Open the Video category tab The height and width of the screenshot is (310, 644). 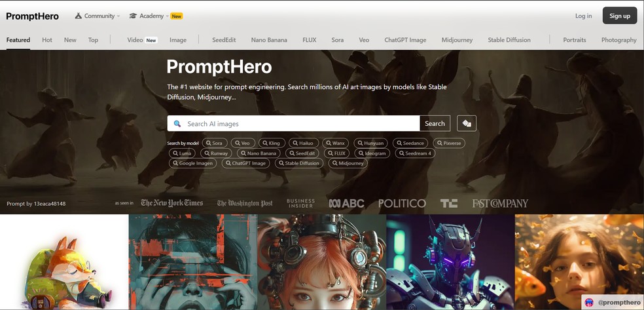coord(142,40)
